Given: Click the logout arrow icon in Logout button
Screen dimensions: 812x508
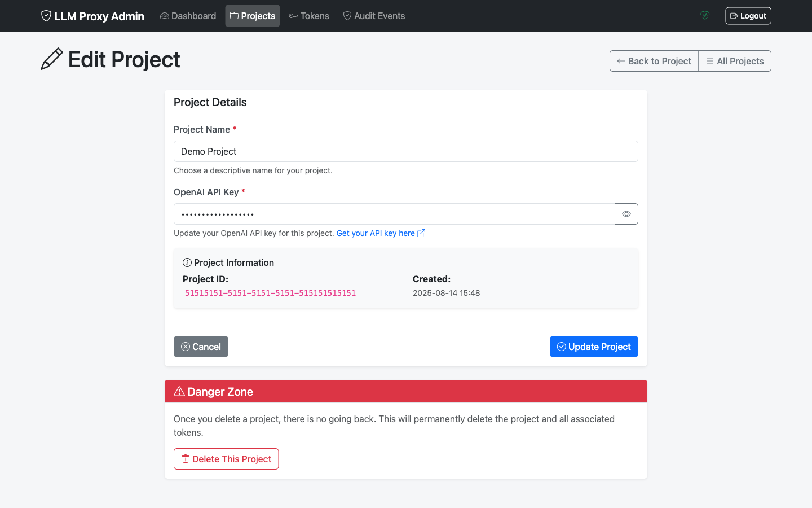Looking at the screenshot, I should [x=735, y=15].
